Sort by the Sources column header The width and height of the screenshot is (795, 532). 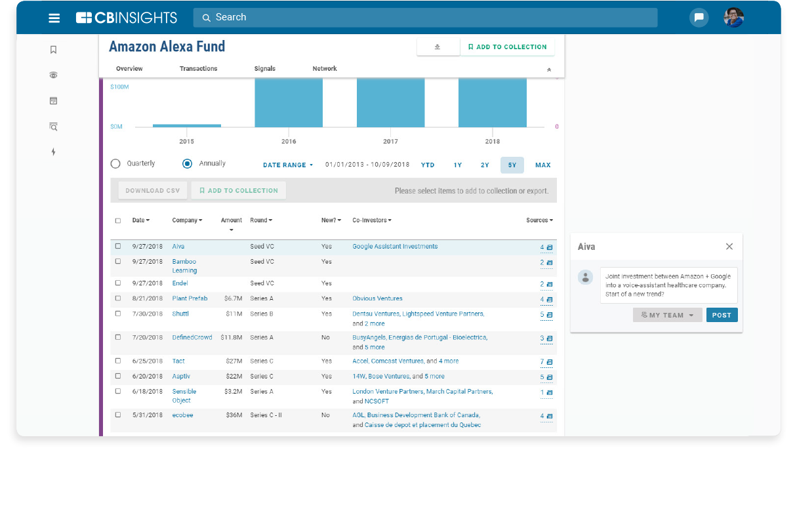click(540, 220)
